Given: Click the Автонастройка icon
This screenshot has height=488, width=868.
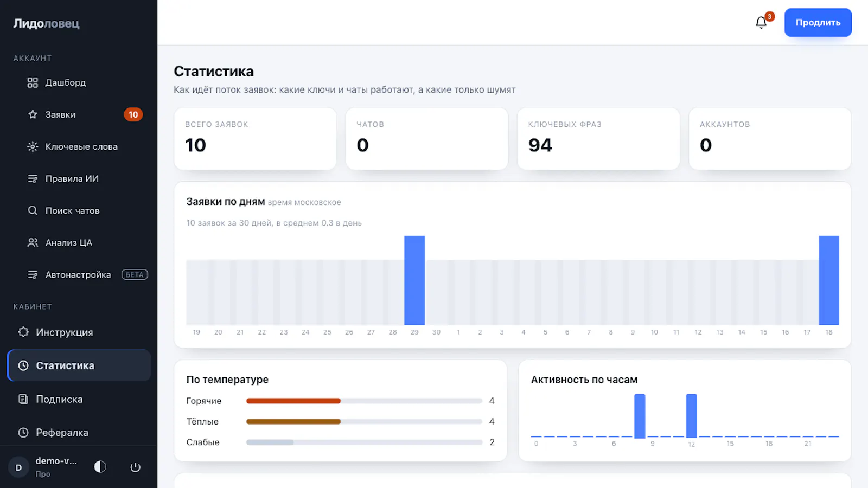Looking at the screenshot, I should point(33,274).
